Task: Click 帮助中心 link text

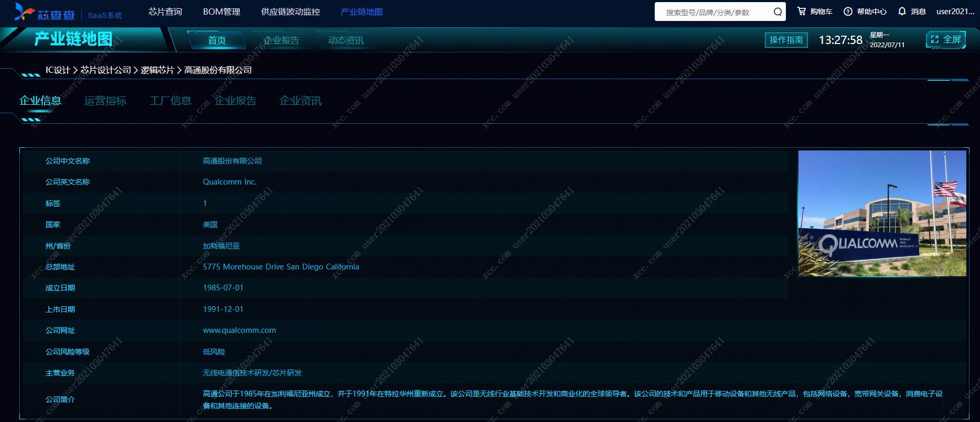Action: tap(871, 12)
